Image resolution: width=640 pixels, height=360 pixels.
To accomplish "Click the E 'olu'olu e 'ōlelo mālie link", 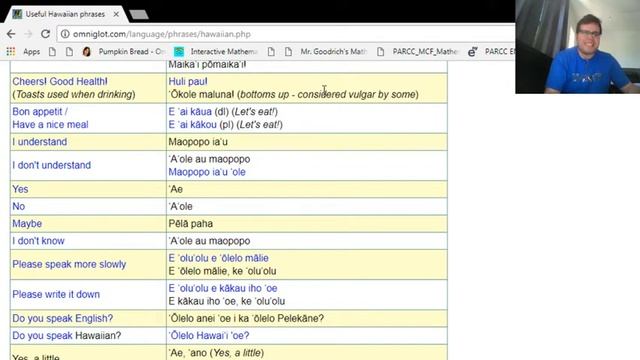I will click(x=218, y=258).
